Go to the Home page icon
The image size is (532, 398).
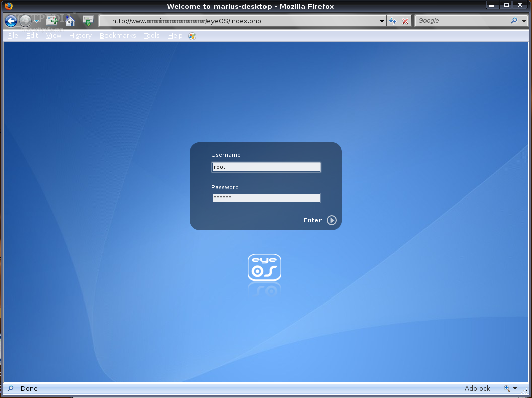click(x=70, y=21)
